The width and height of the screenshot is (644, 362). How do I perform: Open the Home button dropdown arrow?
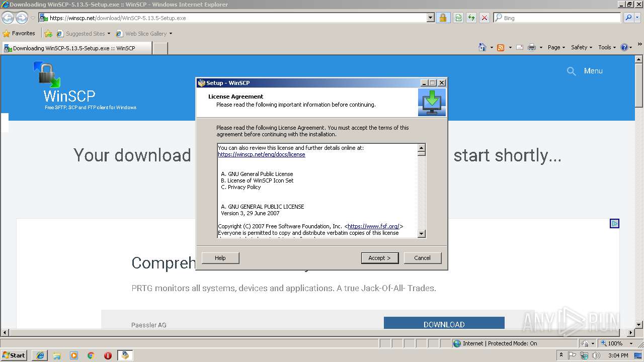pyautogui.click(x=491, y=47)
